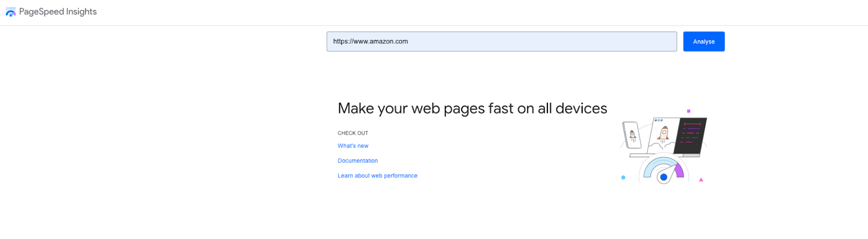
Task: Open the What's new link
Action: coord(353,146)
